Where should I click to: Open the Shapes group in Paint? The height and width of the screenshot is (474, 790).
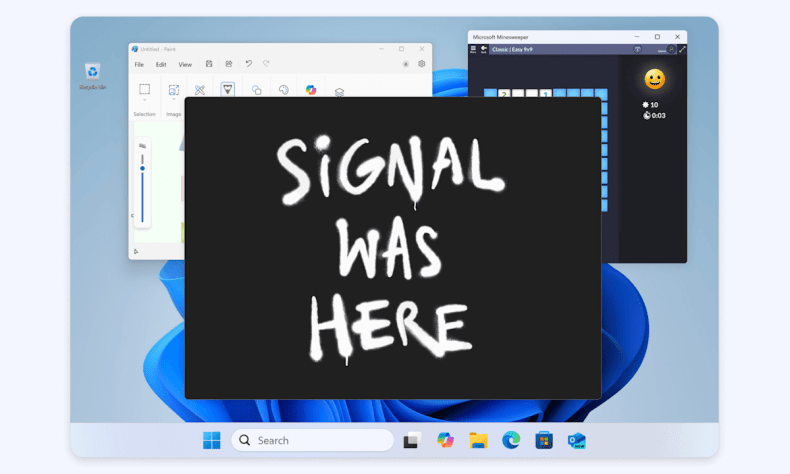point(256,90)
